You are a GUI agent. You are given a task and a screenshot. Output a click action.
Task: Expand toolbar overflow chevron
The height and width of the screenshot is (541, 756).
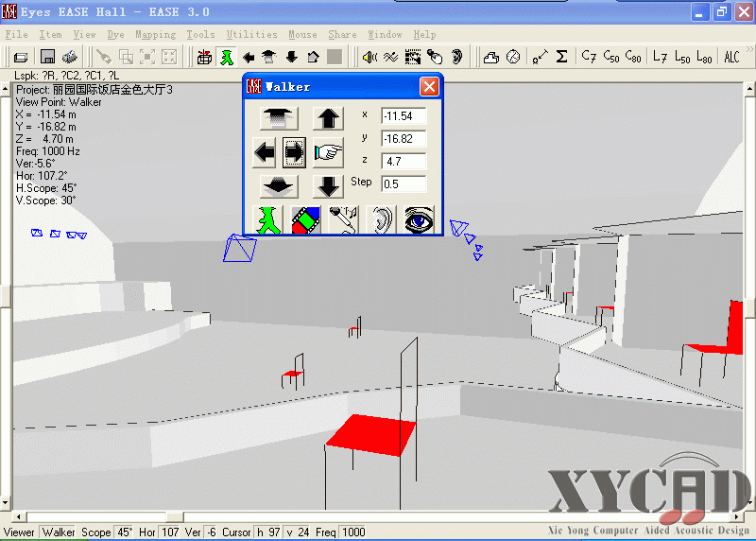click(x=749, y=49)
